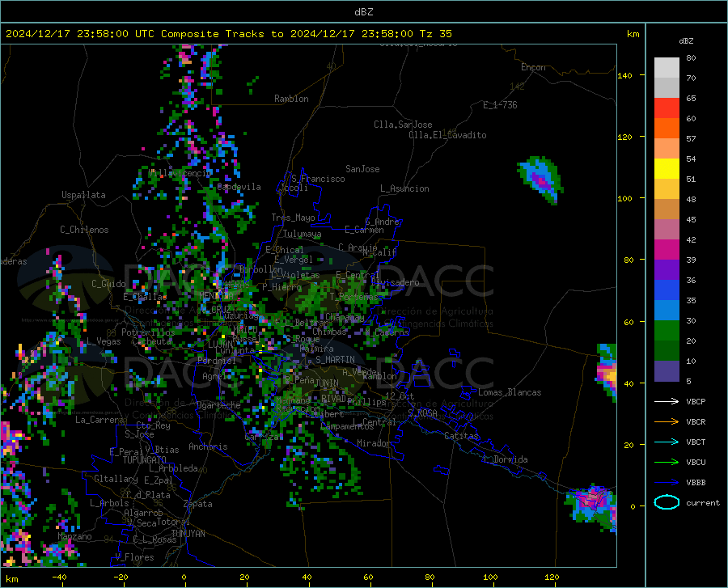
Task: Click the 'Villavicencio' map label
Action: (180, 173)
